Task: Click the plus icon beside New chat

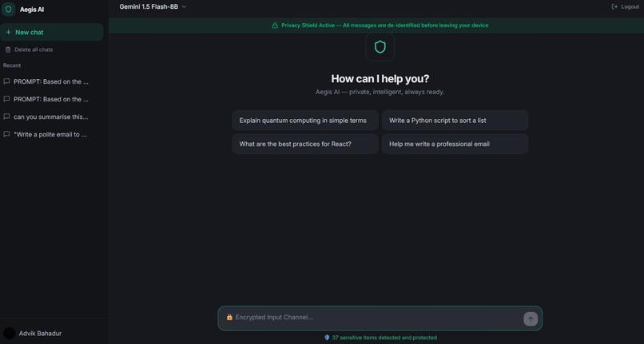Action: (x=8, y=32)
